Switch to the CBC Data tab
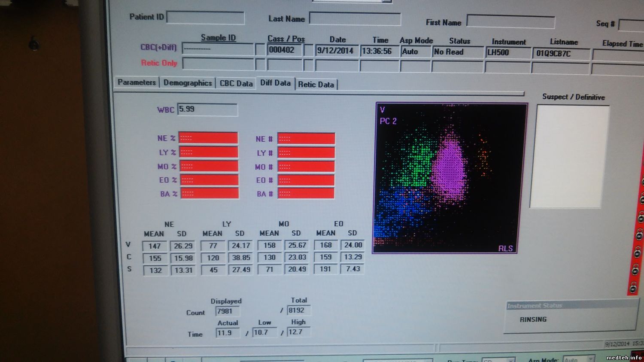This screenshot has width=644, height=362. click(x=236, y=83)
